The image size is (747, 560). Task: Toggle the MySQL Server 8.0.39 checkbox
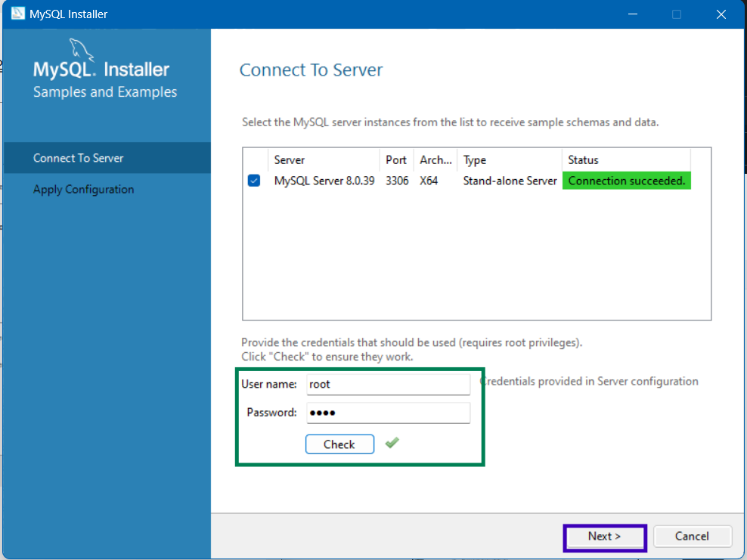(x=254, y=181)
